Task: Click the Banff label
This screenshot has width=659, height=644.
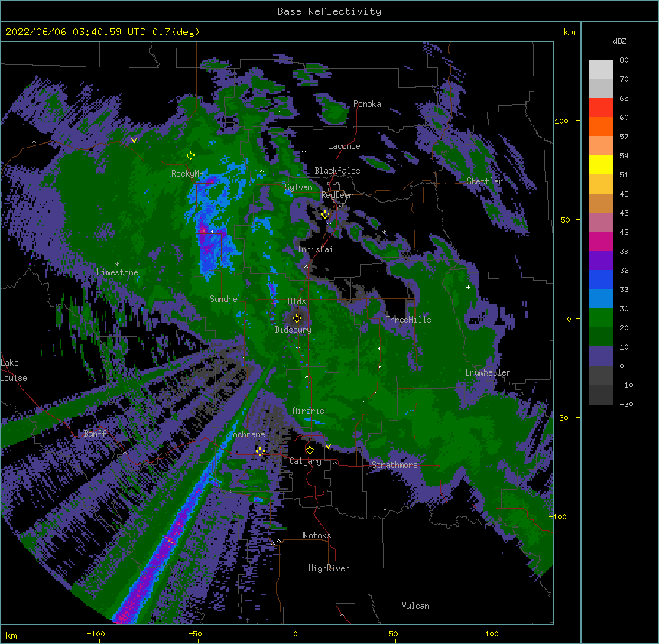Action: (95, 434)
